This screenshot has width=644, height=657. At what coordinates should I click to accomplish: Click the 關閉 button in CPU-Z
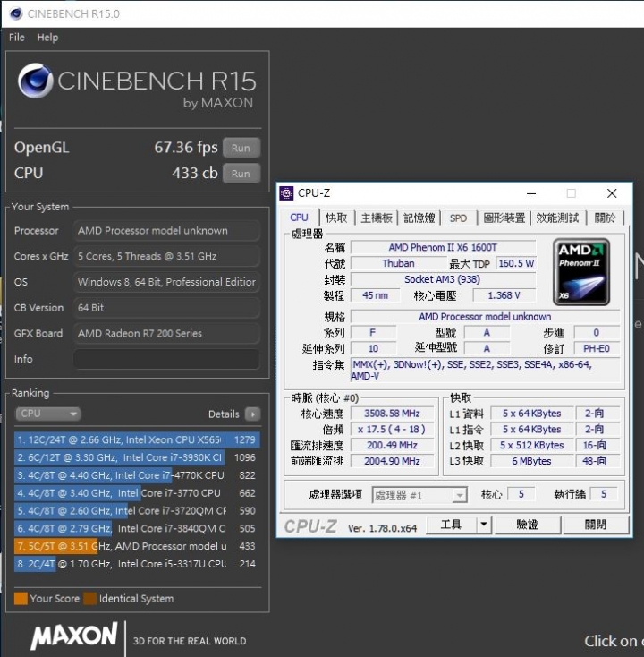(x=596, y=525)
